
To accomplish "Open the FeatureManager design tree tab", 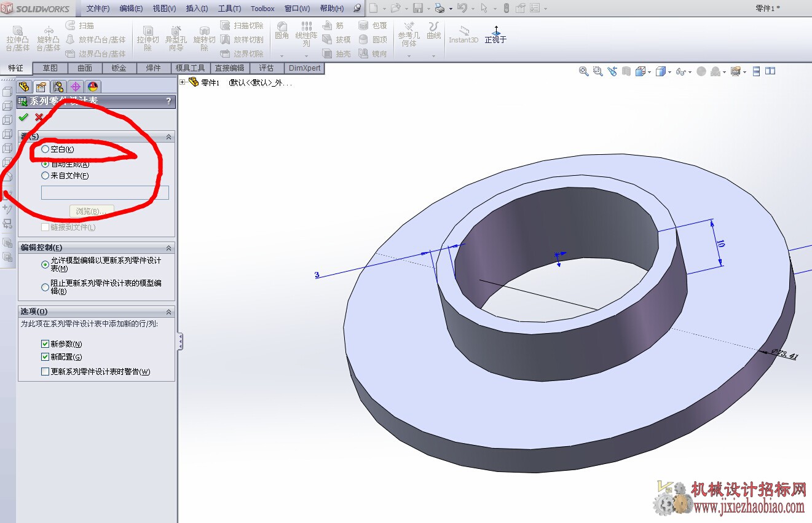I will pos(24,87).
